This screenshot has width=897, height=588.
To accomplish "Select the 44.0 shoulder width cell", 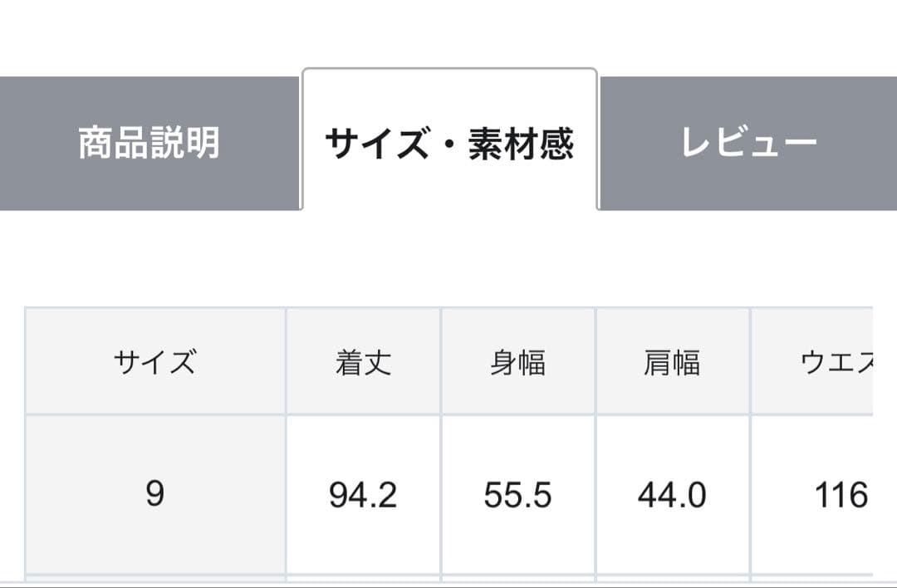I will [x=672, y=495].
